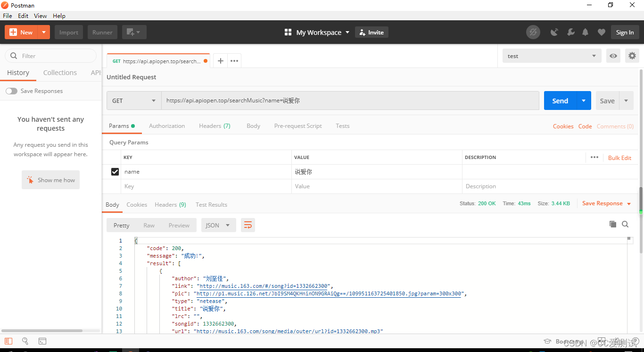Viewport: 644px width, 352px height.
Task: Switch response view to Preview
Action: click(179, 225)
